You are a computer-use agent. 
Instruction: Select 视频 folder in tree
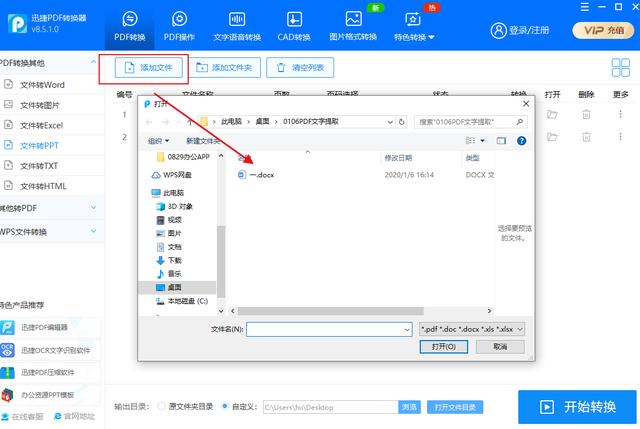[x=169, y=220]
